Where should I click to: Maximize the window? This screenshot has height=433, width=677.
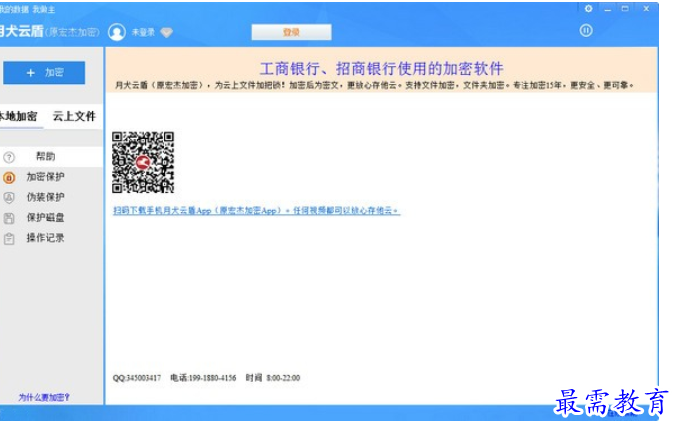click(x=625, y=9)
